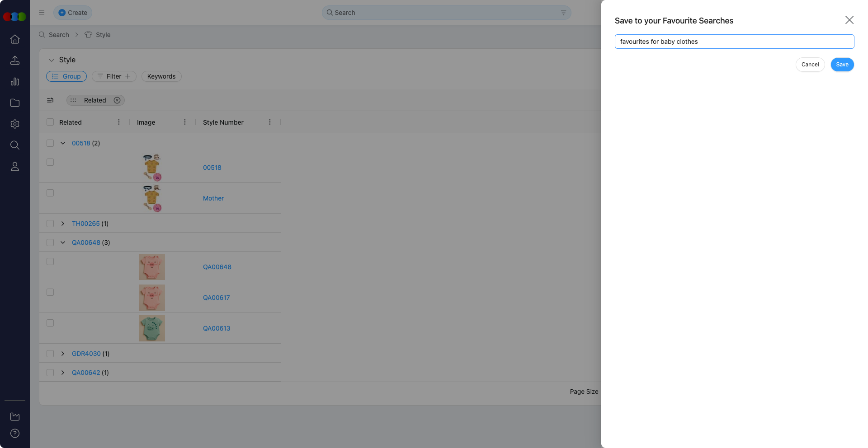Open the settings gear icon
Viewport: 868px width, 448px height.
tap(15, 124)
